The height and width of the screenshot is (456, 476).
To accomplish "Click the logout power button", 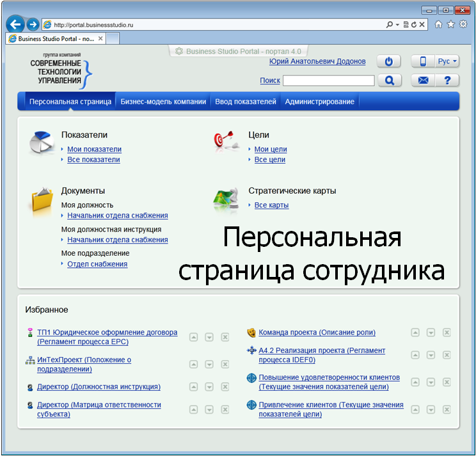I will click(x=388, y=61).
